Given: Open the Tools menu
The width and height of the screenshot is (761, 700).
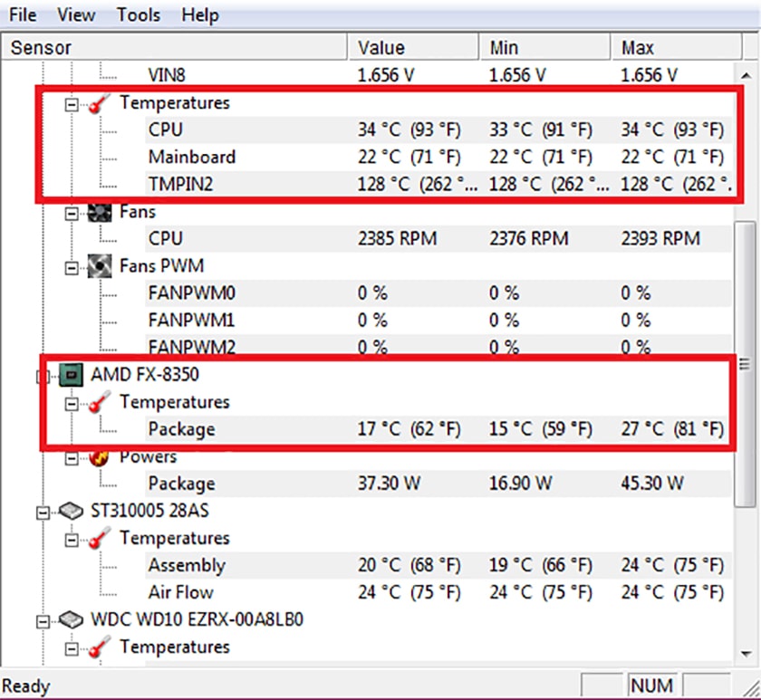Looking at the screenshot, I should (x=138, y=15).
